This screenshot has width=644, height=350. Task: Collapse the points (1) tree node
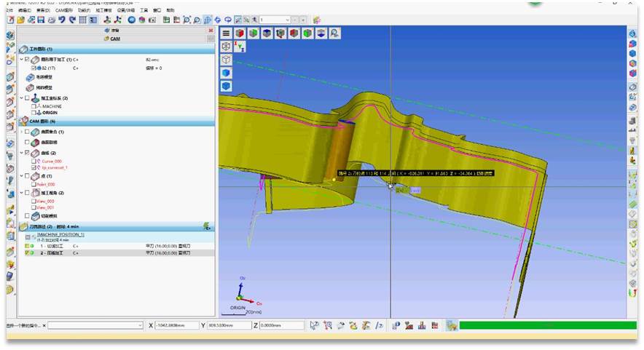(21, 176)
